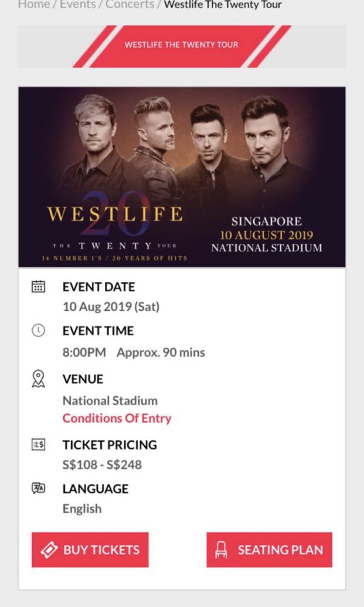Open the SEATING PLAN view
The height and width of the screenshot is (607, 364).
(269, 550)
